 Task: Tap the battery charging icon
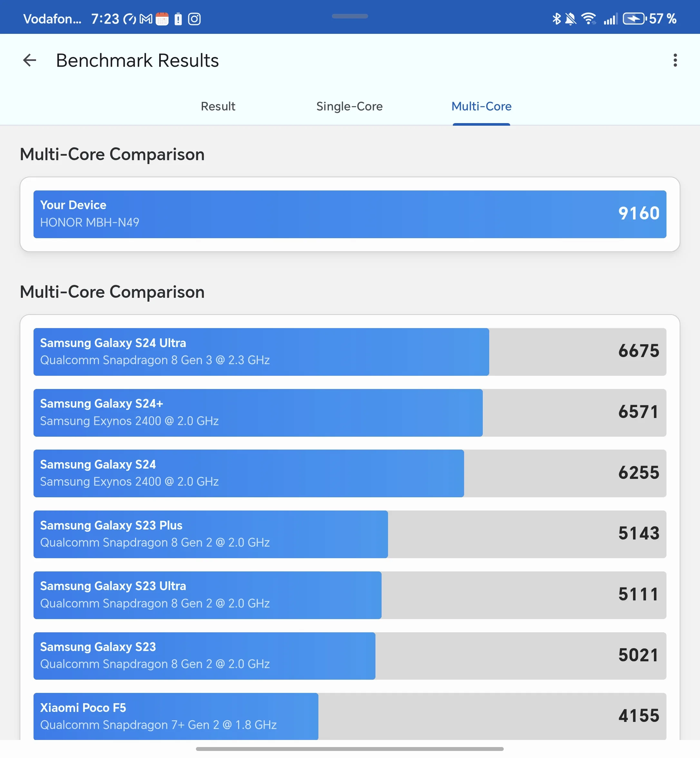point(634,19)
